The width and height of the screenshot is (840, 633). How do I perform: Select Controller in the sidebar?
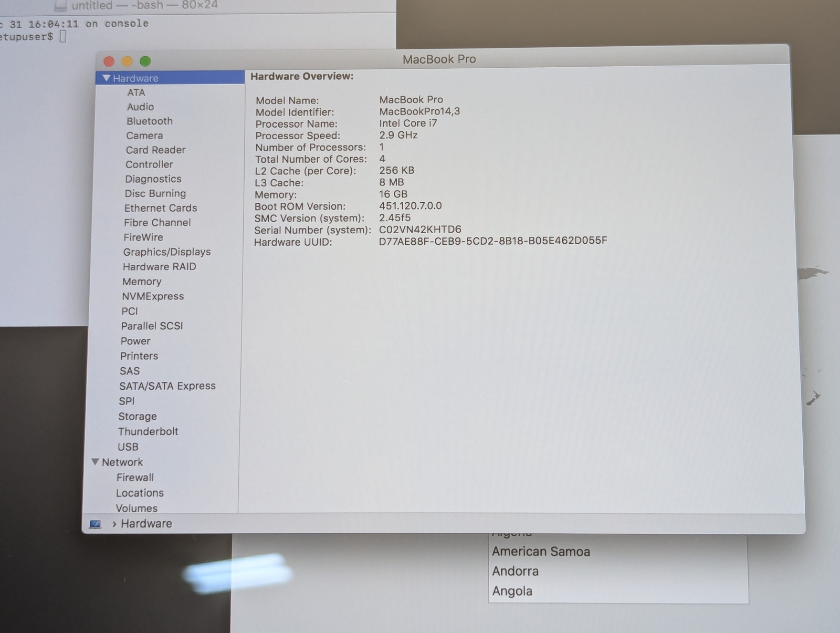pyautogui.click(x=149, y=164)
